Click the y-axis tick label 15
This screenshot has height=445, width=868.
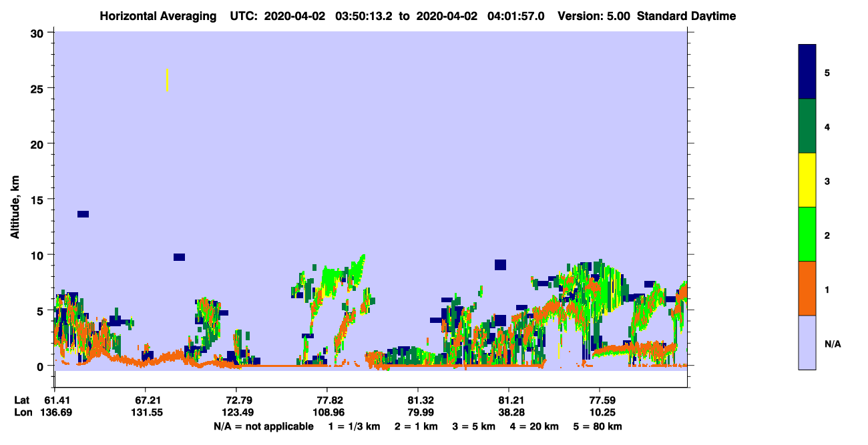coord(39,199)
